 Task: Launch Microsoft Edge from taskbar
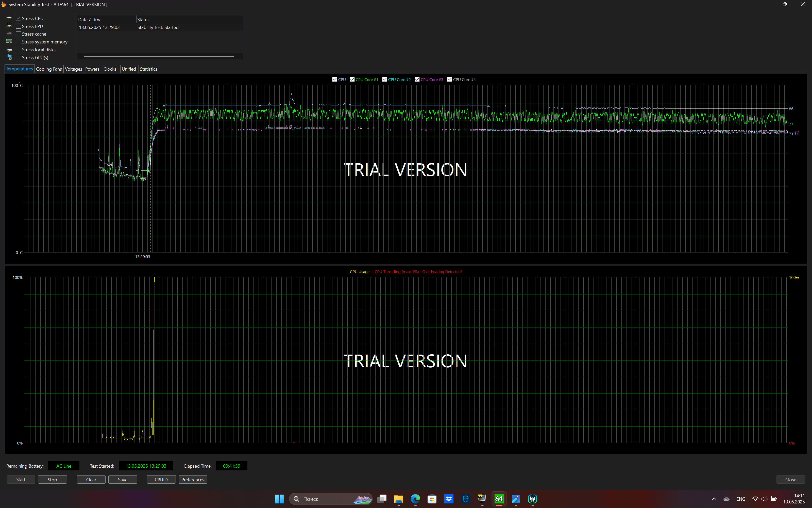[x=415, y=499]
